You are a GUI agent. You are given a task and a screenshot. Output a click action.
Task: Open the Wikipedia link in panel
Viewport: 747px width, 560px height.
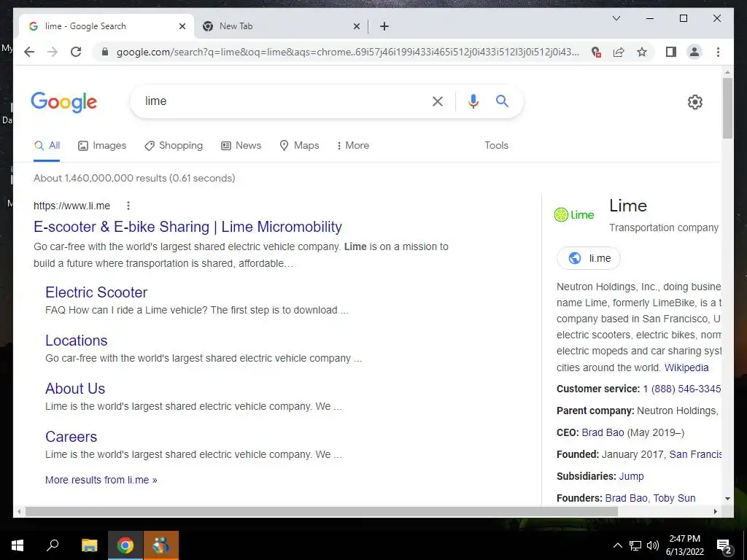[686, 367]
